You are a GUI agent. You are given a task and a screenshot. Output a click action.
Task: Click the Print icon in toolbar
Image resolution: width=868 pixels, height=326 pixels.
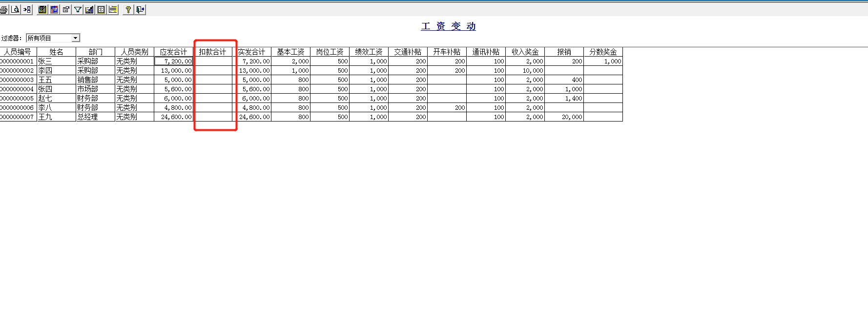(x=4, y=9)
